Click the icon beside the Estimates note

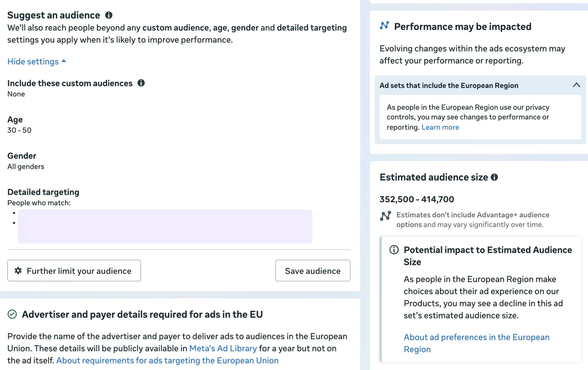[386, 216]
